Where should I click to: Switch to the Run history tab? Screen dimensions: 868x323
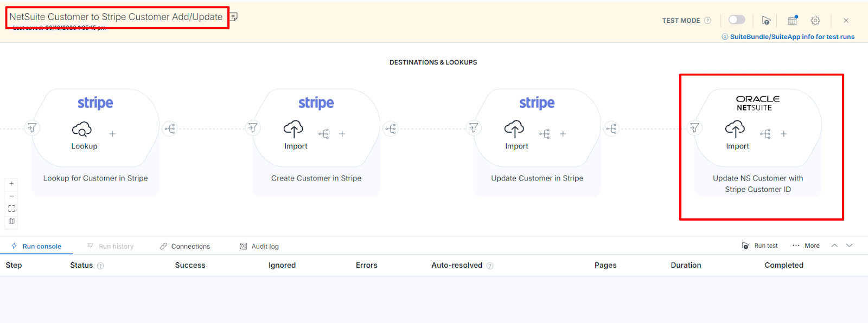coord(111,246)
